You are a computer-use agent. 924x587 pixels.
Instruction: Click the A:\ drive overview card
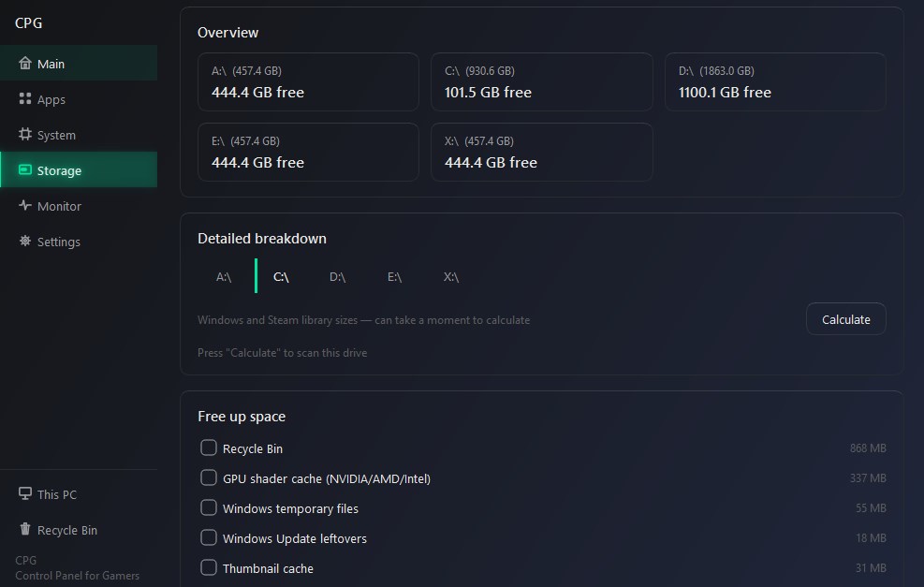pos(308,82)
